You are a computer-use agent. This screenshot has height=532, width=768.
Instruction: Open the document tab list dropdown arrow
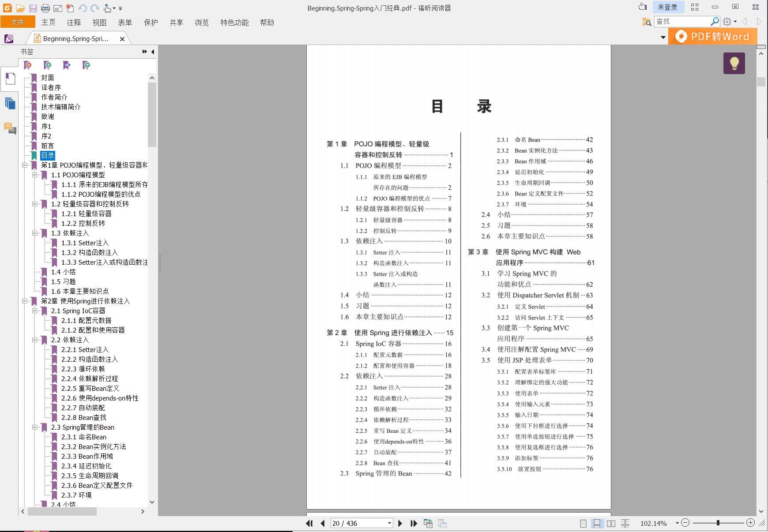[663, 37]
